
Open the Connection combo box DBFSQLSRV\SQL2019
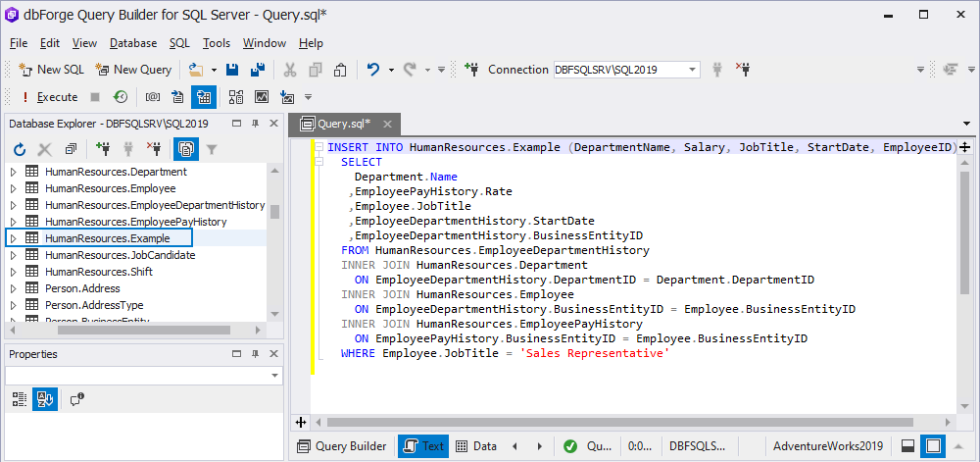tap(627, 70)
